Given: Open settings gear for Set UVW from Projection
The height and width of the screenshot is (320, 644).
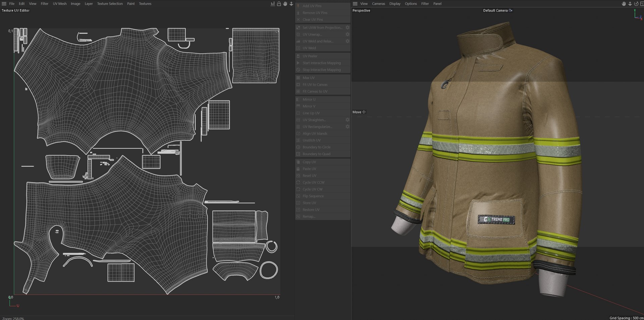Looking at the screenshot, I should (x=347, y=28).
